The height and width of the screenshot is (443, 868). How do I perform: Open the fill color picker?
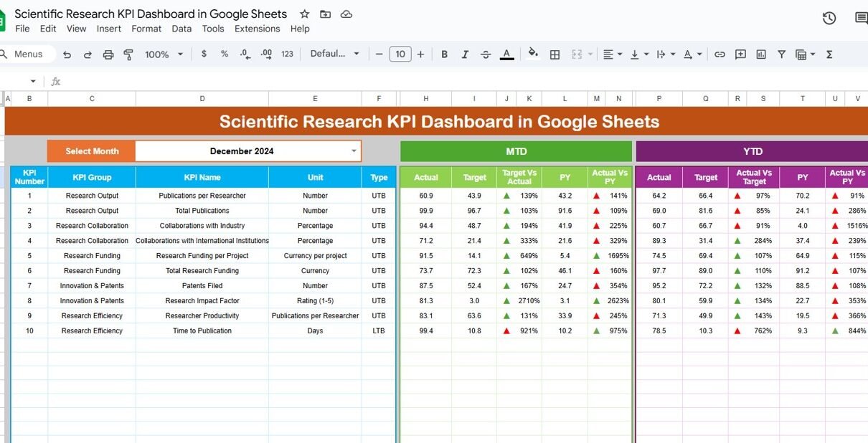pos(533,54)
